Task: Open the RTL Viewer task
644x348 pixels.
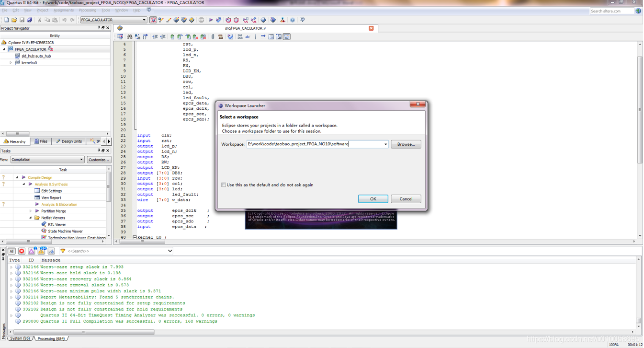Action: [56, 224]
